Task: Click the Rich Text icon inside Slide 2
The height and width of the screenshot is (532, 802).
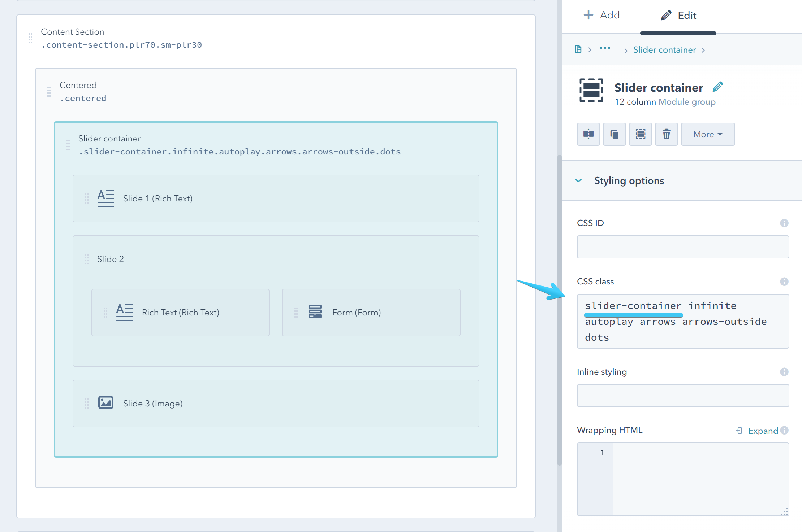Action: (x=125, y=312)
